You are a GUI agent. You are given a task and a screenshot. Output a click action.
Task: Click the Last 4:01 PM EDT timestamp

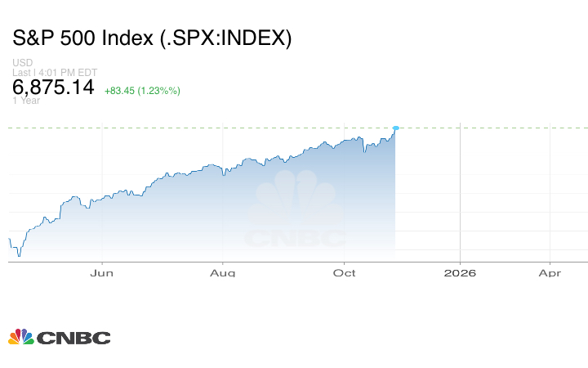[x=54, y=73]
